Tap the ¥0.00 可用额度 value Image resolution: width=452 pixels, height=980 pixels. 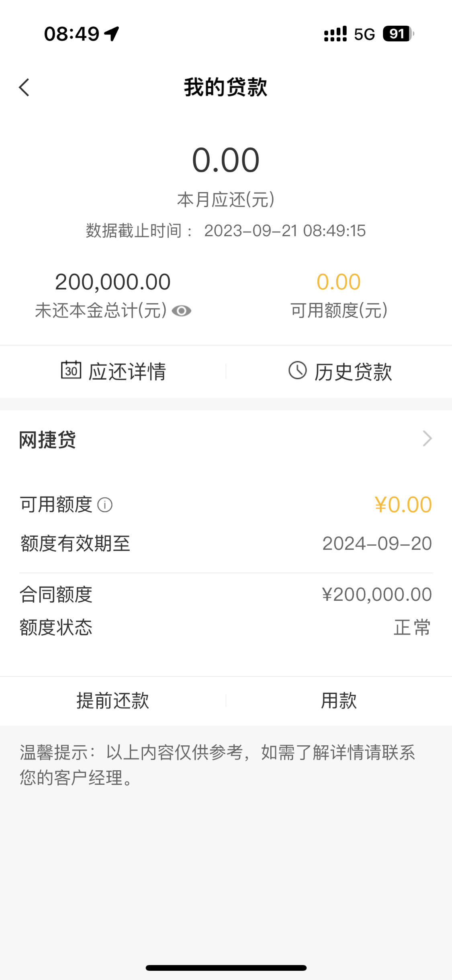[x=403, y=505]
